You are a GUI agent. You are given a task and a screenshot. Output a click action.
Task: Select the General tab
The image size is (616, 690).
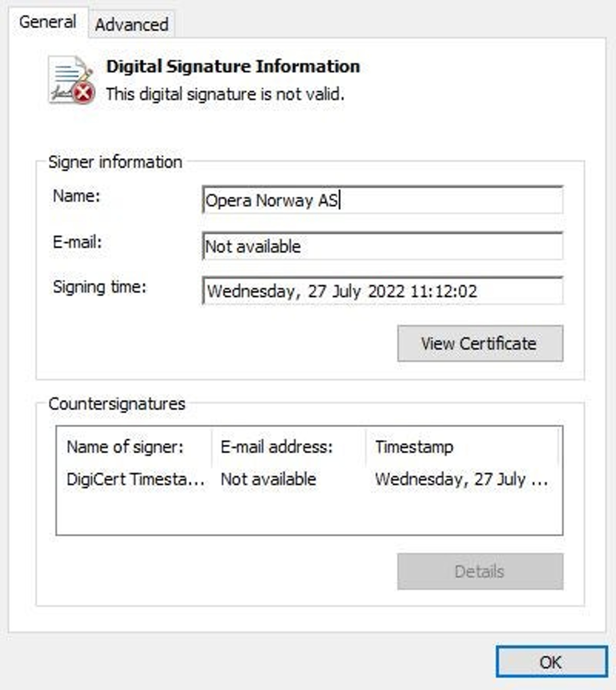point(48,22)
